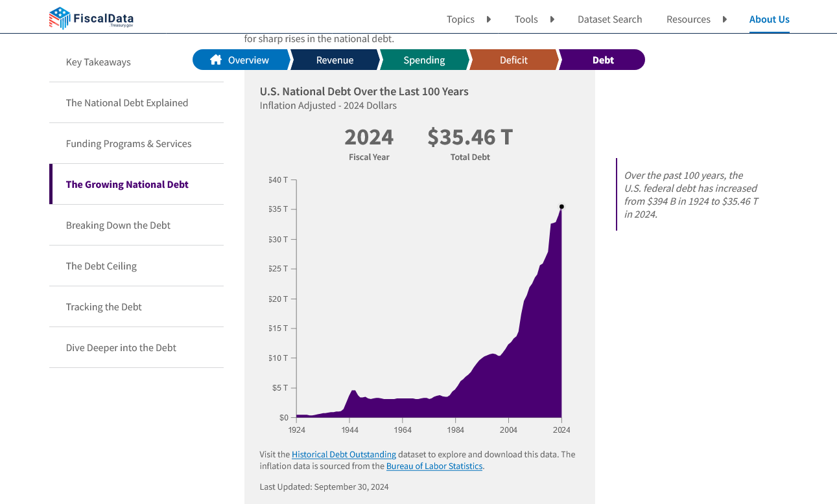
Task: Switch to the Spending section tab
Action: click(x=424, y=60)
